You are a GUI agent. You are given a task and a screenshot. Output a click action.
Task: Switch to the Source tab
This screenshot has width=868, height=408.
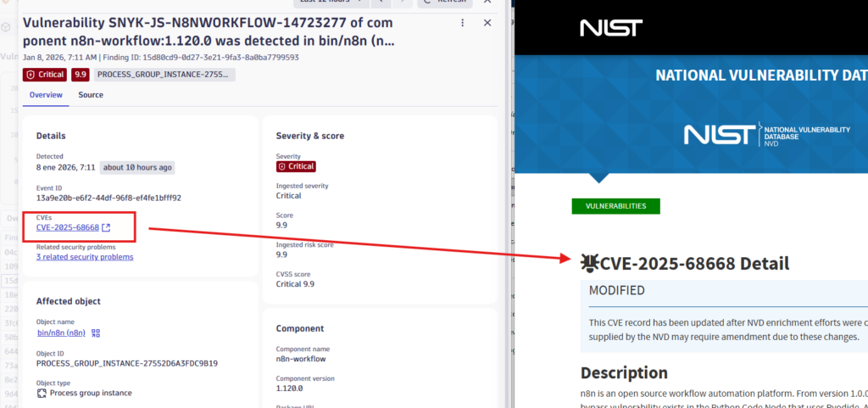[x=91, y=95]
